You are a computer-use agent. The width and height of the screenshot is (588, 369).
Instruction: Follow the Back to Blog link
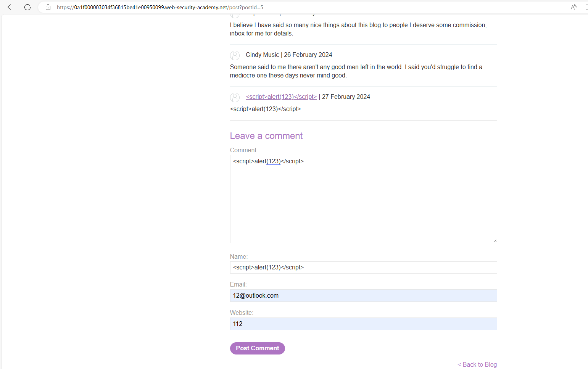tap(477, 364)
